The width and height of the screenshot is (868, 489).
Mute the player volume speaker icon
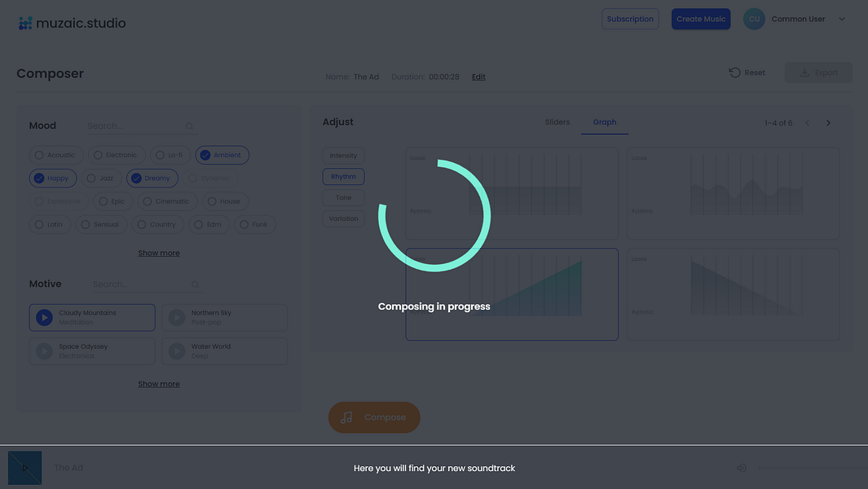pos(741,468)
